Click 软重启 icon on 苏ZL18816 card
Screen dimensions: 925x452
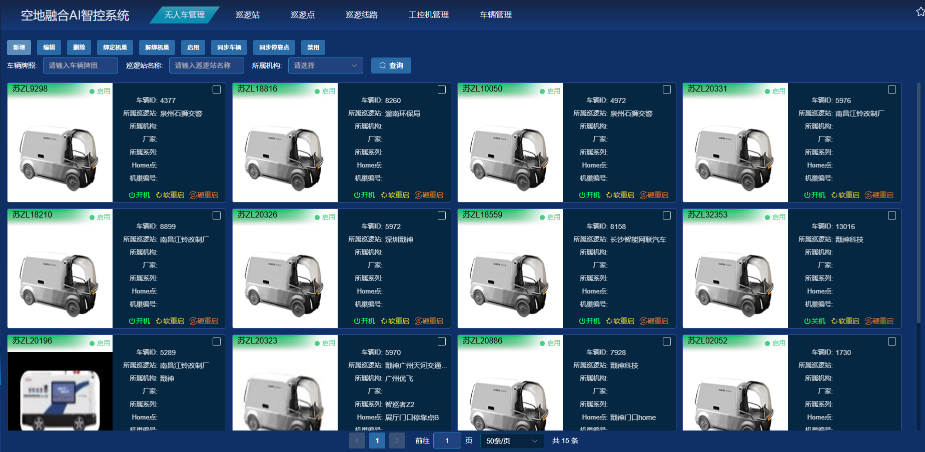[384, 195]
